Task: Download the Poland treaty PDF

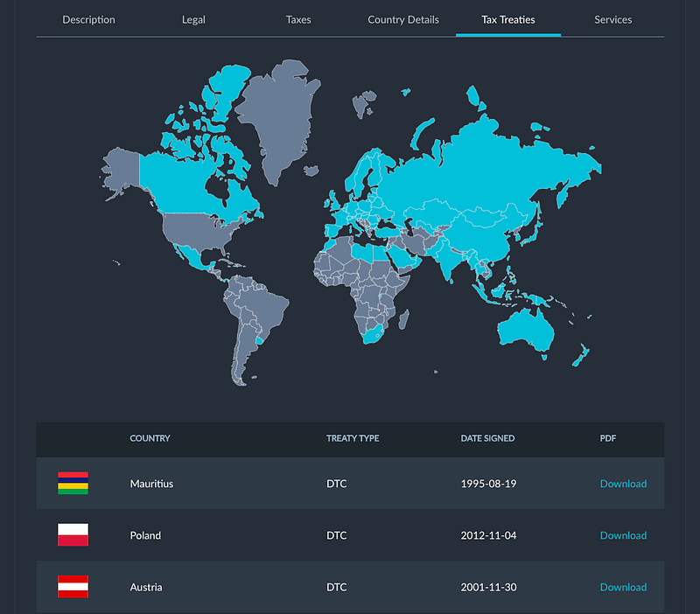Action: pyautogui.click(x=623, y=535)
